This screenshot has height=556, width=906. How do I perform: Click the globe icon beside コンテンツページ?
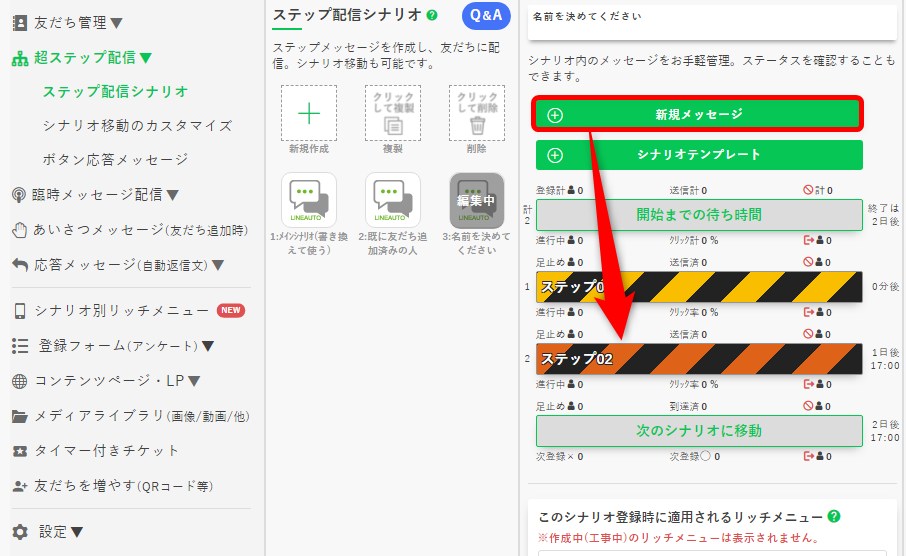click(20, 381)
